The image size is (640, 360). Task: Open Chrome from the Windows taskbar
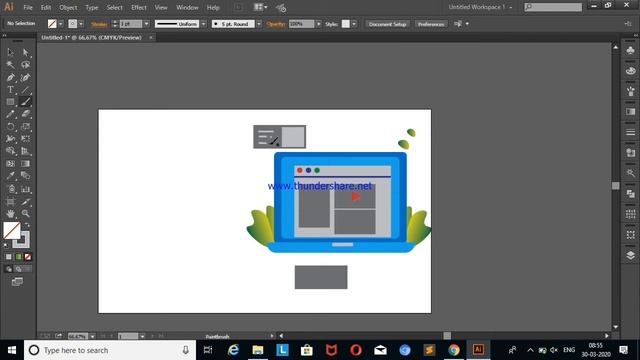[x=453, y=350]
